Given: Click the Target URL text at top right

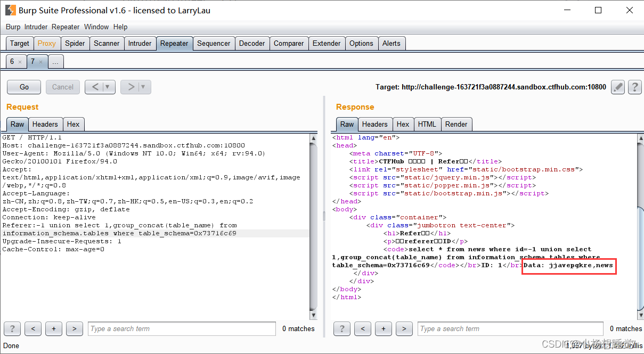Looking at the screenshot, I should pyautogui.click(x=491, y=87).
